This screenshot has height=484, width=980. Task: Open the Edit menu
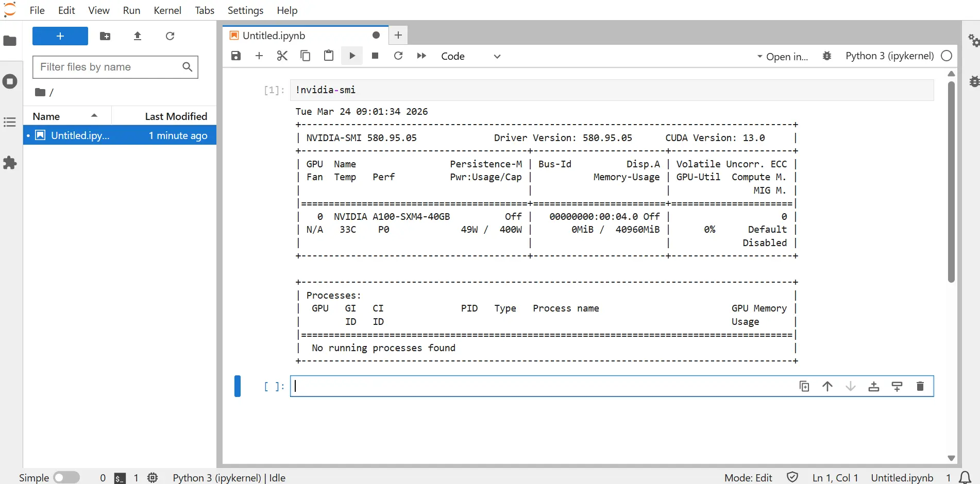coord(66,10)
